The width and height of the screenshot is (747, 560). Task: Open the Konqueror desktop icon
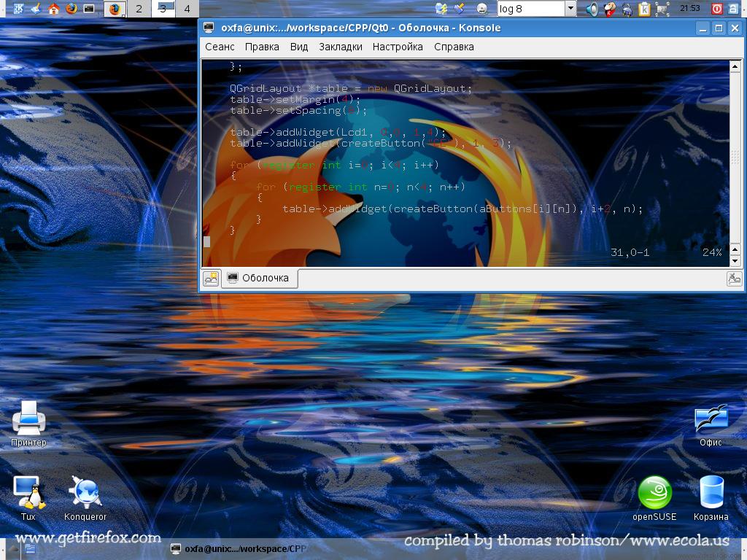[x=85, y=498]
